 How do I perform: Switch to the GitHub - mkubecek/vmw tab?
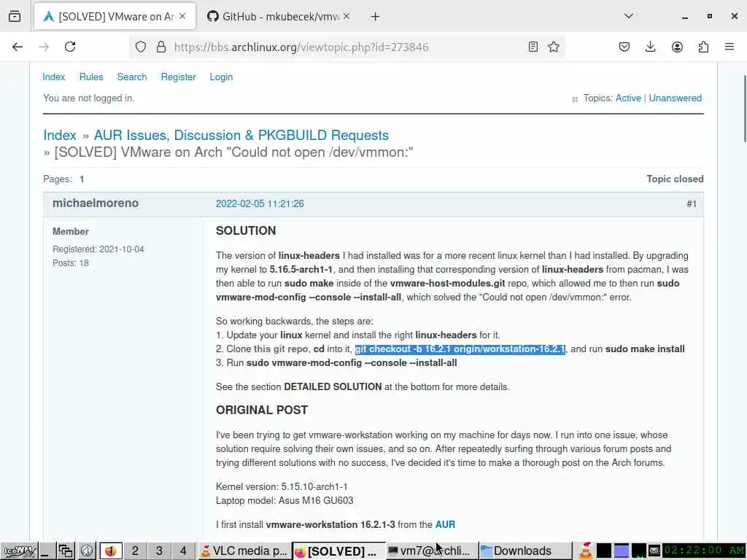[279, 17]
